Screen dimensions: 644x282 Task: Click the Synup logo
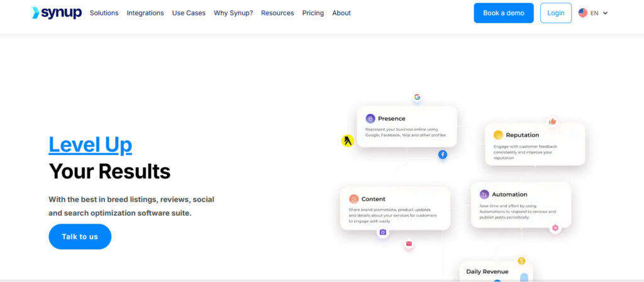coord(57,13)
